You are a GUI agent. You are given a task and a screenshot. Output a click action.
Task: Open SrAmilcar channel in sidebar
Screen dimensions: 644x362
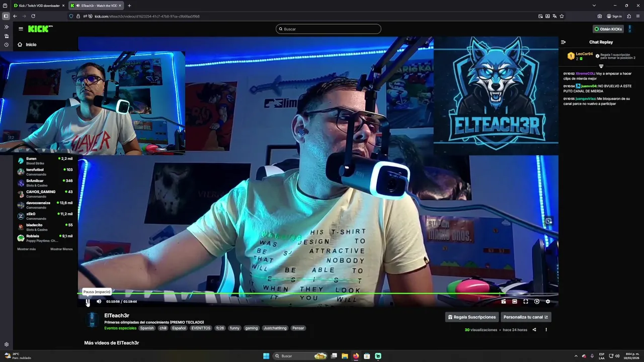click(45, 183)
